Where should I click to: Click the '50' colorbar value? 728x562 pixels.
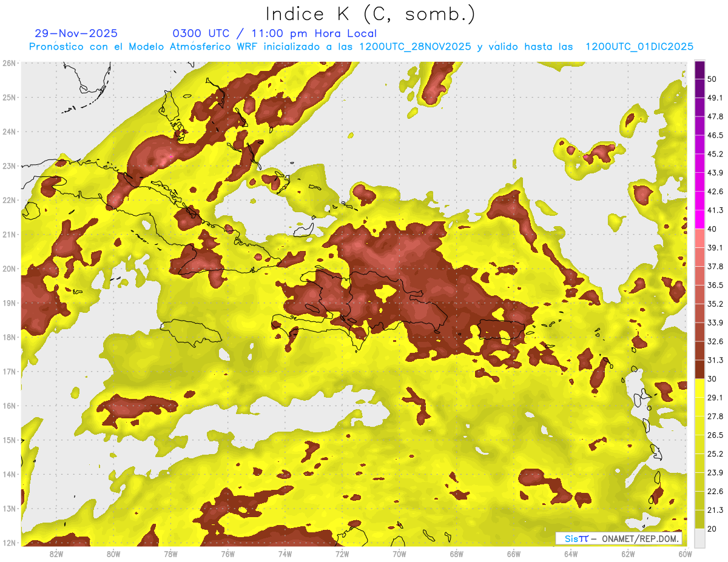tap(712, 79)
